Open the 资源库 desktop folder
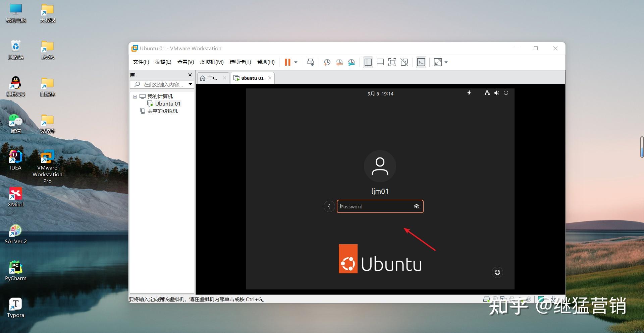Viewport: 644px width, 333px height. (47, 124)
